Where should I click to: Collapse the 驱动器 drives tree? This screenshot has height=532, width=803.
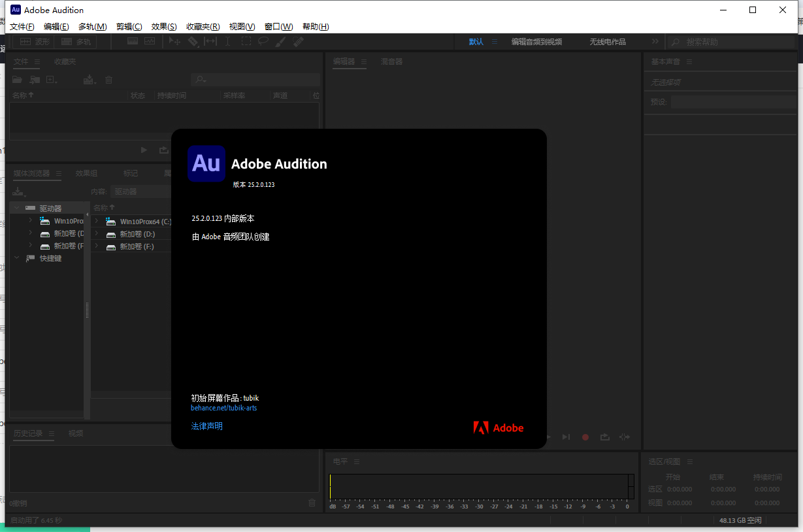[x=16, y=207]
